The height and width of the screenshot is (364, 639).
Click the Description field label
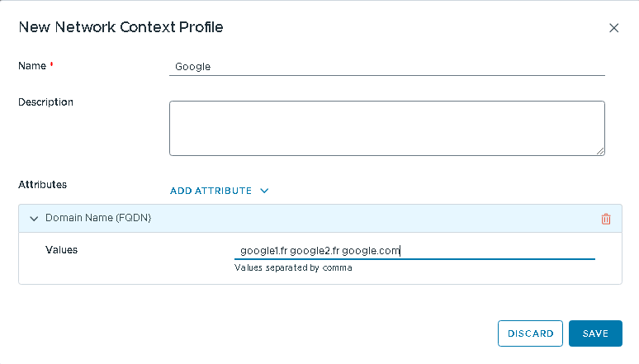[x=46, y=102]
